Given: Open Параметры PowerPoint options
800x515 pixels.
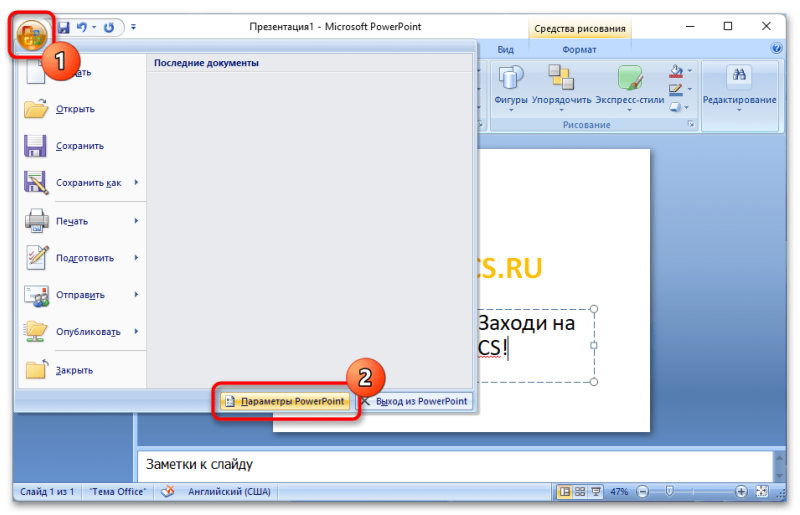Looking at the screenshot, I should click(x=285, y=401).
